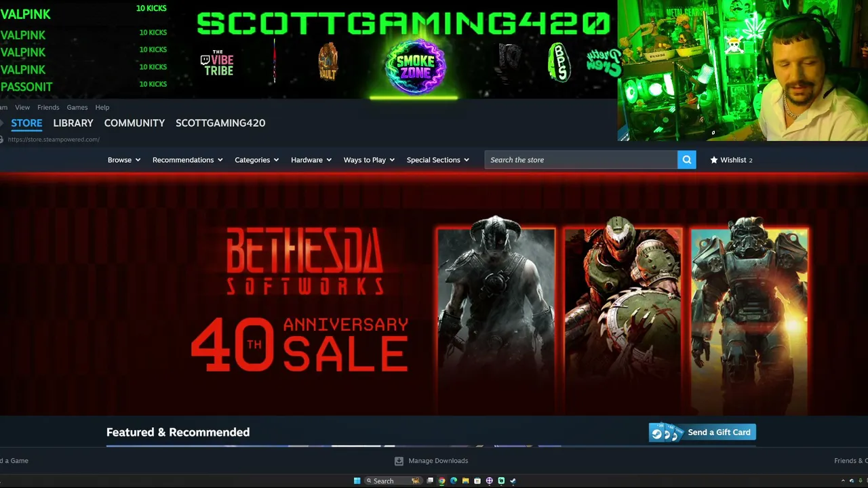
Task: Click the green BPS logo in overlay
Action: click(559, 62)
